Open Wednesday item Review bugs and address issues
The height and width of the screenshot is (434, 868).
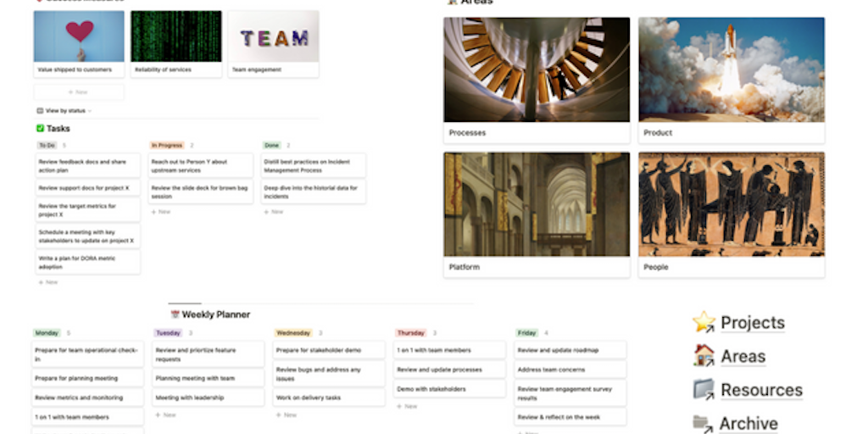coord(330,374)
